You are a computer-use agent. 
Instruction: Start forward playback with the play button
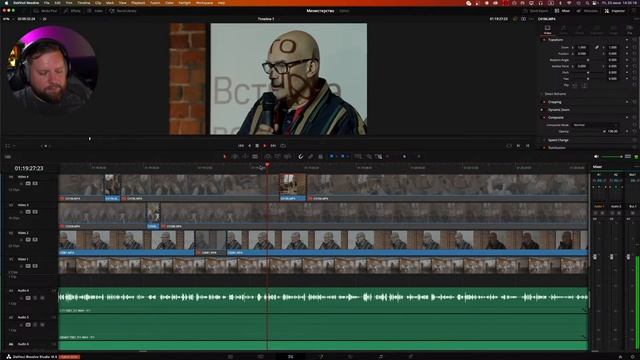click(x=265, y=146)
